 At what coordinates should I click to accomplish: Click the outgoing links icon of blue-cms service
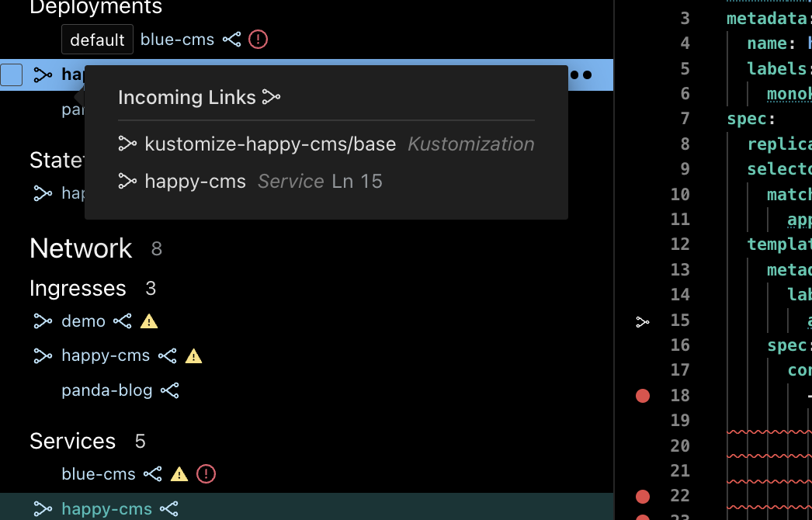(153, 474)
